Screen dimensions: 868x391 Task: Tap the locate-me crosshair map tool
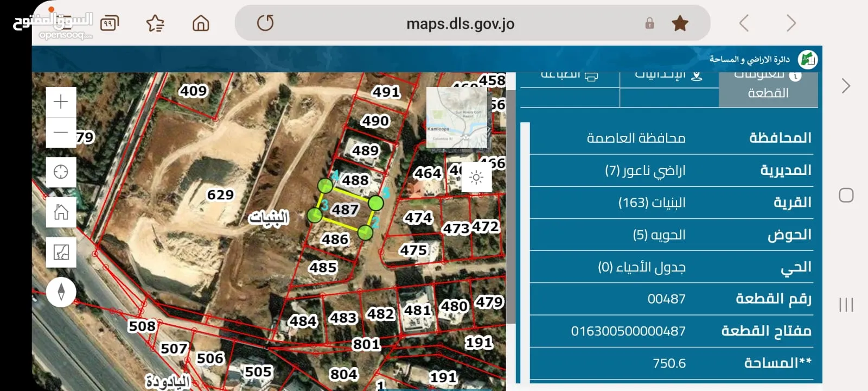click(61, 172)
